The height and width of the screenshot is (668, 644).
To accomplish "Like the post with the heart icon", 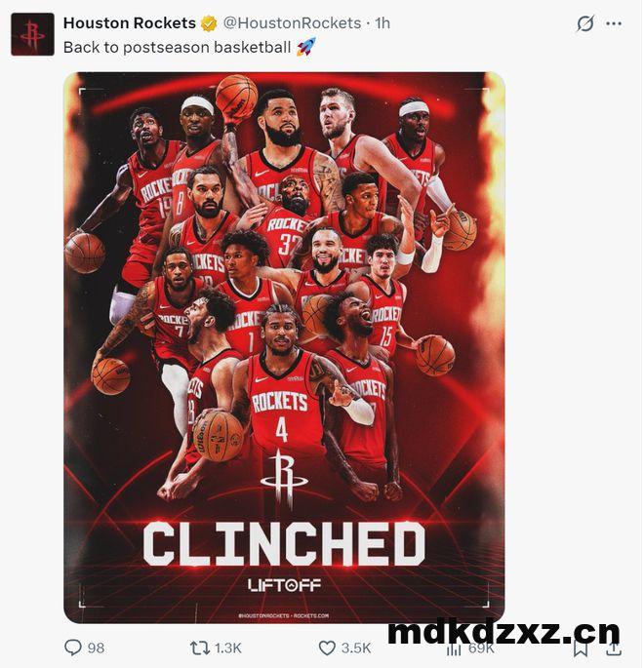I will (x=327, y=648).
